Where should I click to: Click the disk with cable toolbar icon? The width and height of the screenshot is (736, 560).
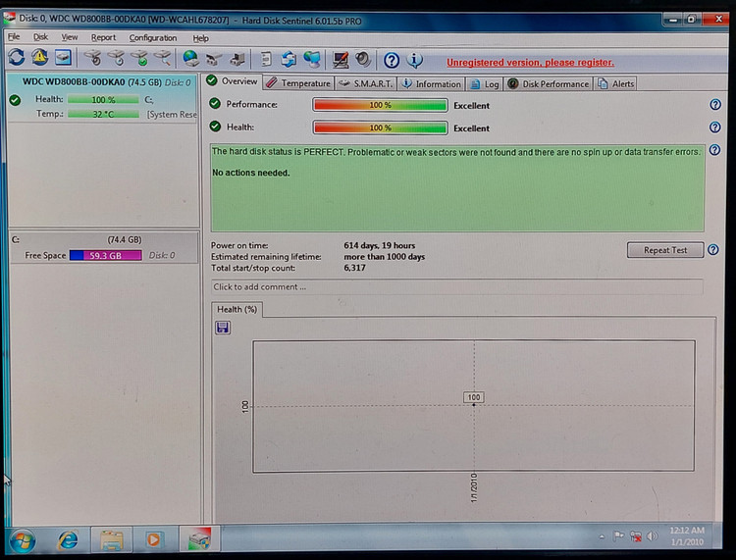click(x=214, y=59)
